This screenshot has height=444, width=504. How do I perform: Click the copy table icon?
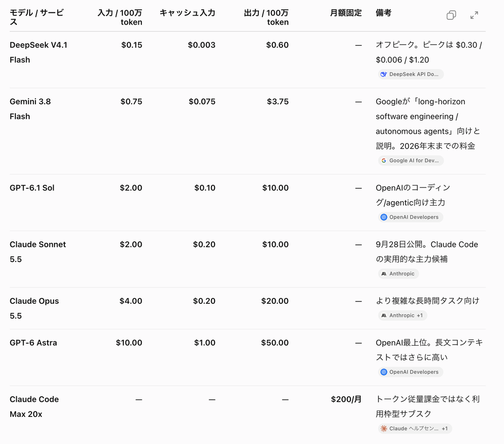[x=451, y=15]
